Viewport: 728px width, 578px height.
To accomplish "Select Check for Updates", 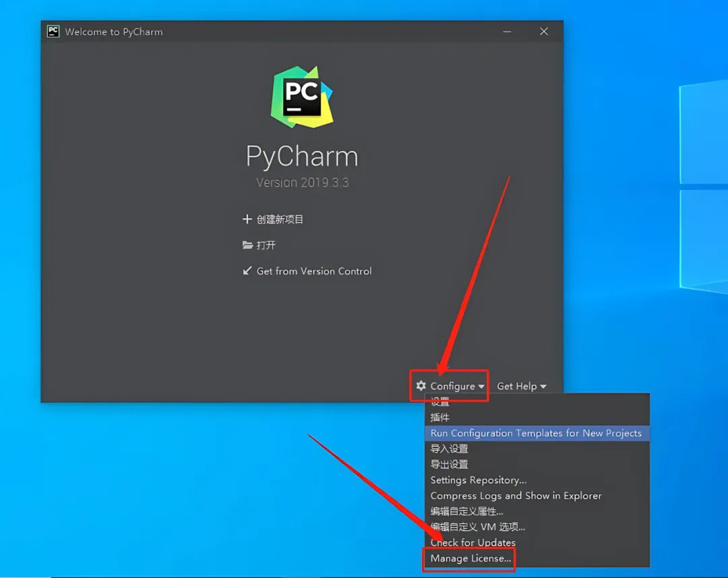I will pos(537,542).
